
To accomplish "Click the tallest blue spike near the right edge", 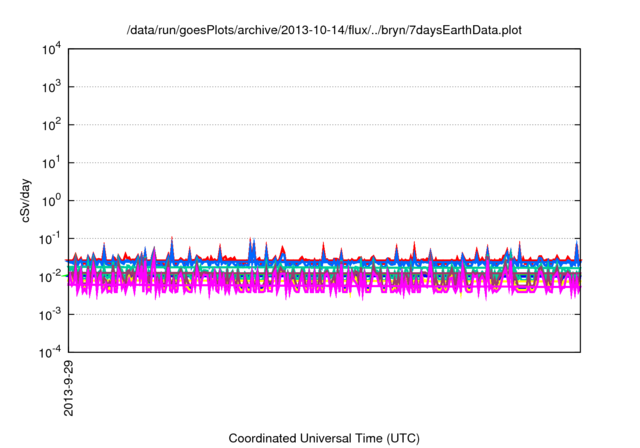I will (576, 246).
